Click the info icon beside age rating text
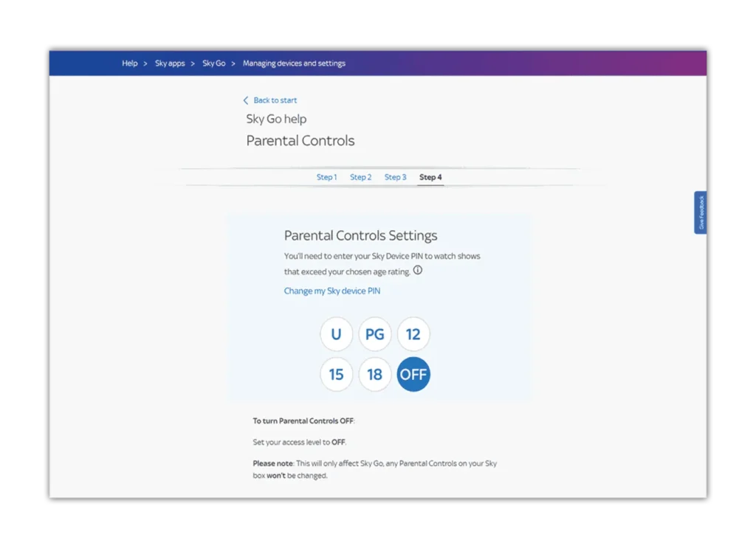 click(x=418, y=270)
